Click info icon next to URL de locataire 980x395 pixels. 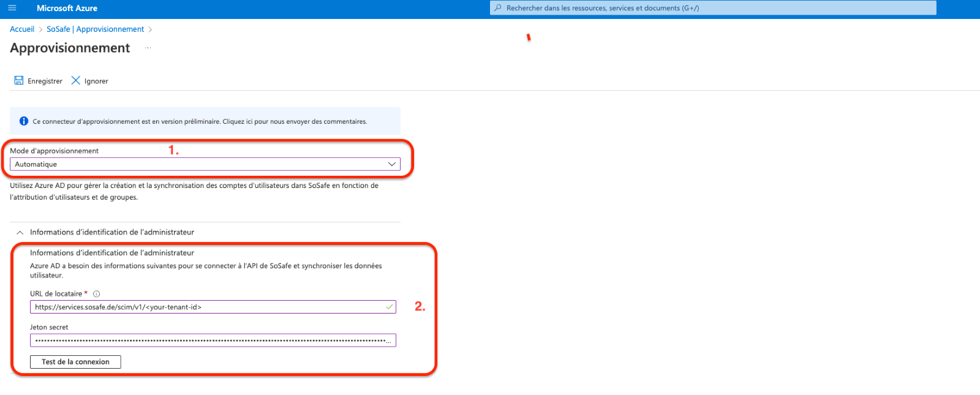click(96, 294)
